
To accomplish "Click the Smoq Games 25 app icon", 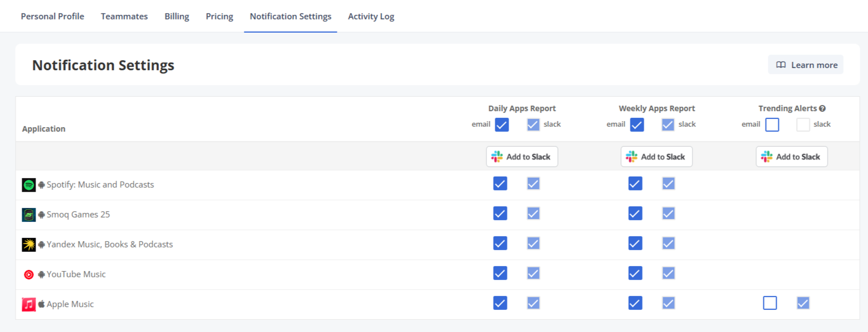I will pyautogui.click(x=29, y=215).
